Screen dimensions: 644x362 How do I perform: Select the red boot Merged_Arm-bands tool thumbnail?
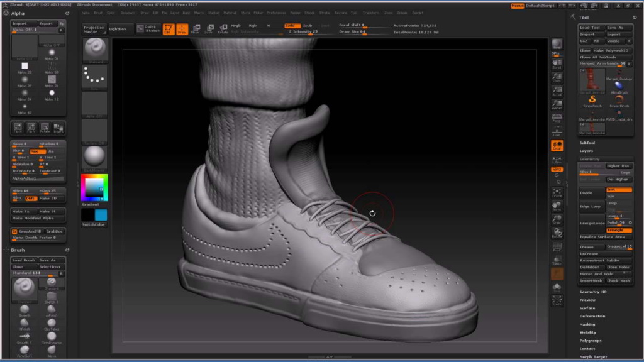[592, 80]
